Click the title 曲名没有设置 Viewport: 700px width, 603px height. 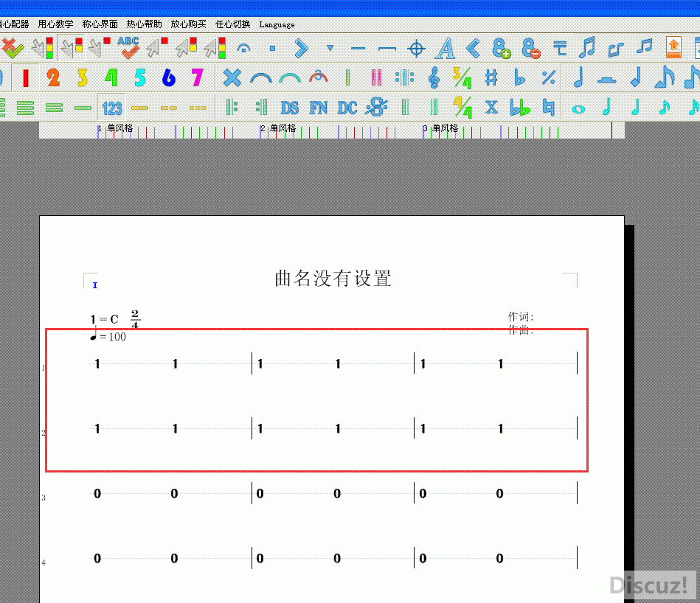333,279
